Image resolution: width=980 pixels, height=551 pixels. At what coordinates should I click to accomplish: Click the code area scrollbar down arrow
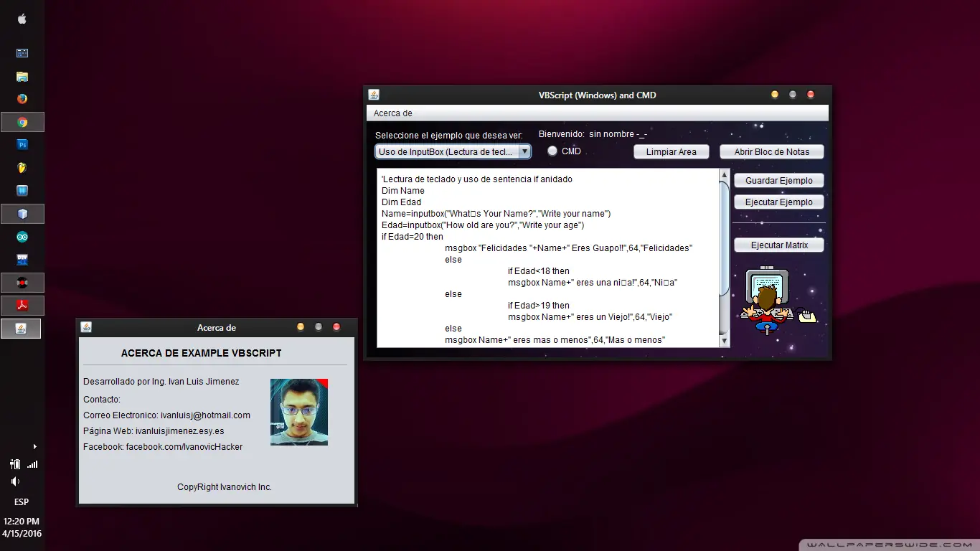click(x=724, y=341)
